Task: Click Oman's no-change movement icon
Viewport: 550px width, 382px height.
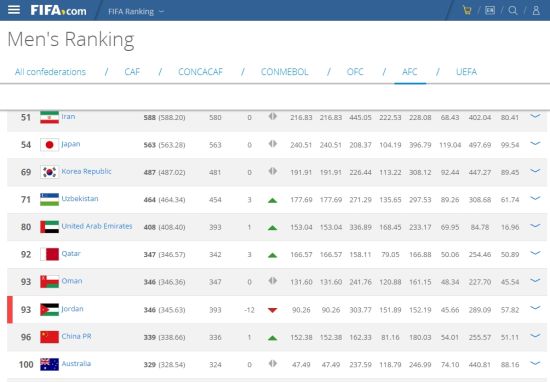Action: (273, 281)
